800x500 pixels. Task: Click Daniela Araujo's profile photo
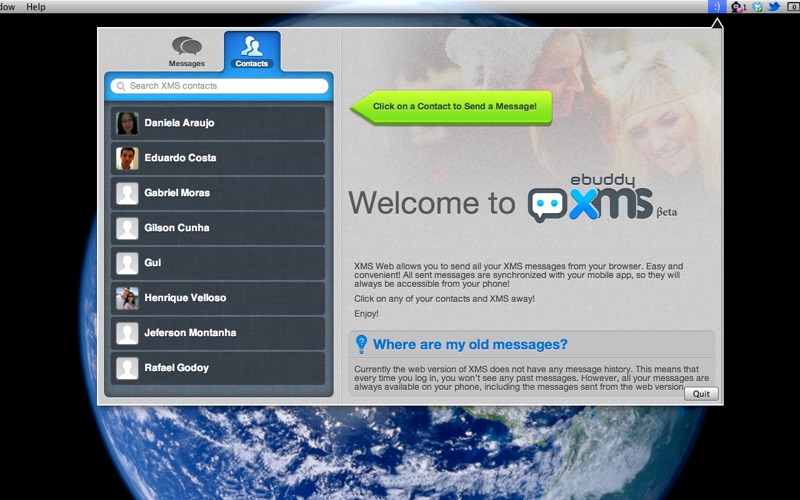click(127, 123)
